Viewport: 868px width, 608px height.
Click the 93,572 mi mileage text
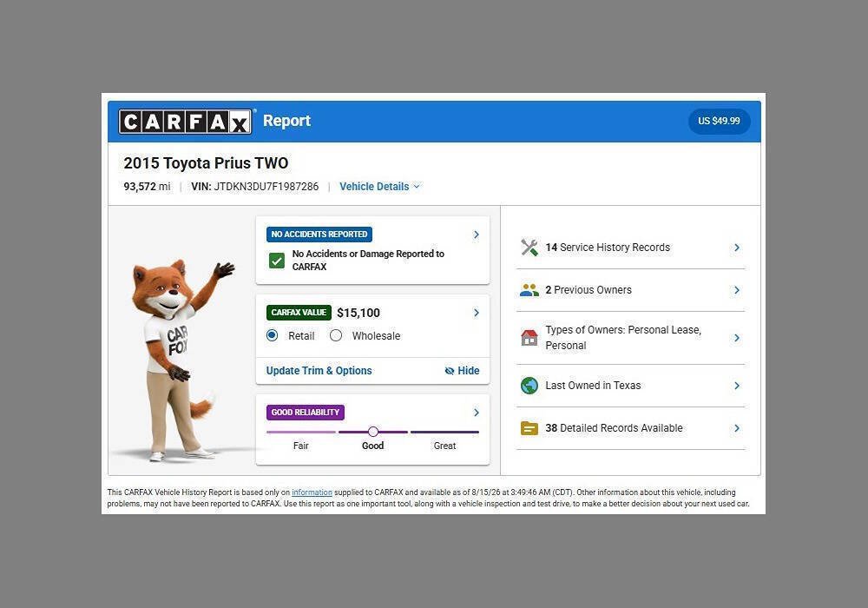point(147,187)
